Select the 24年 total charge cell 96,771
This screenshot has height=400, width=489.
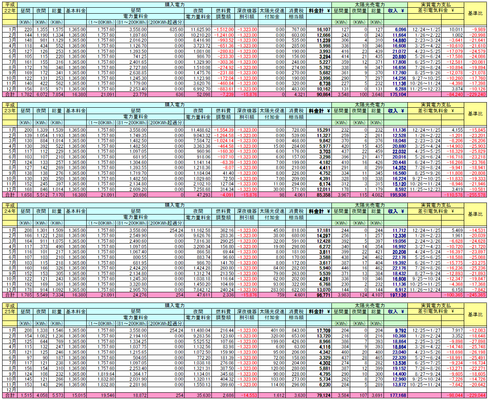(x=319, y=295)
